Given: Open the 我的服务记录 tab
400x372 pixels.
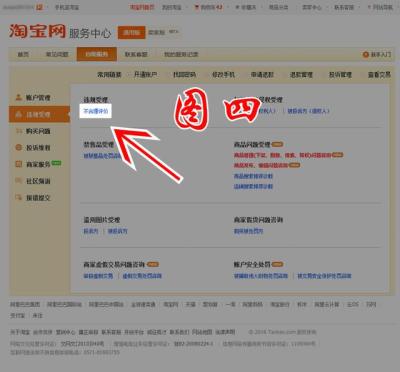Looking at the screenshot, I should coord(181,54).
